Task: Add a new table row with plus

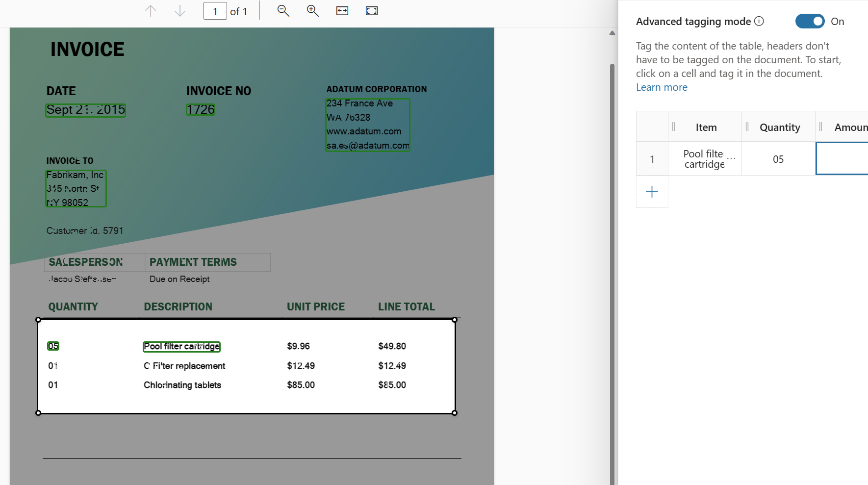Action: [652, 192]
